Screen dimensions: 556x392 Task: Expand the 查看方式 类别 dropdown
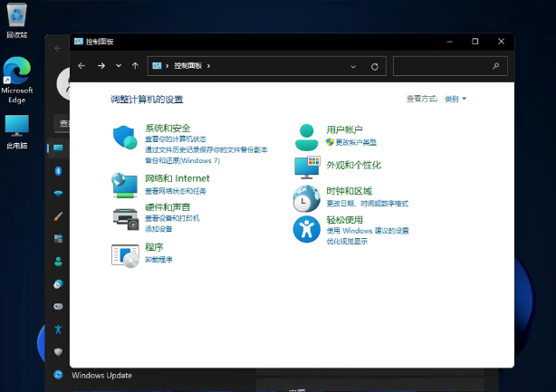[455, 99]
